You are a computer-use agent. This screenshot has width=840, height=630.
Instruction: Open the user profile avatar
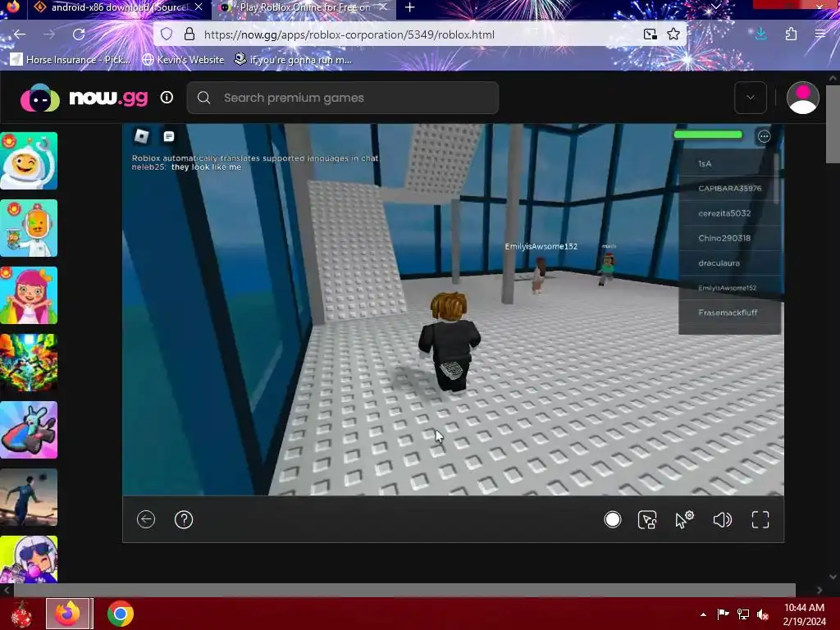pyautogui.click(x=802, y=98)
